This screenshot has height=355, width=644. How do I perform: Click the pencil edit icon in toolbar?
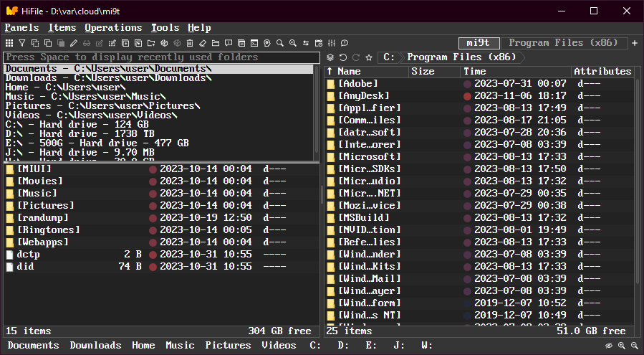point(74,43)
